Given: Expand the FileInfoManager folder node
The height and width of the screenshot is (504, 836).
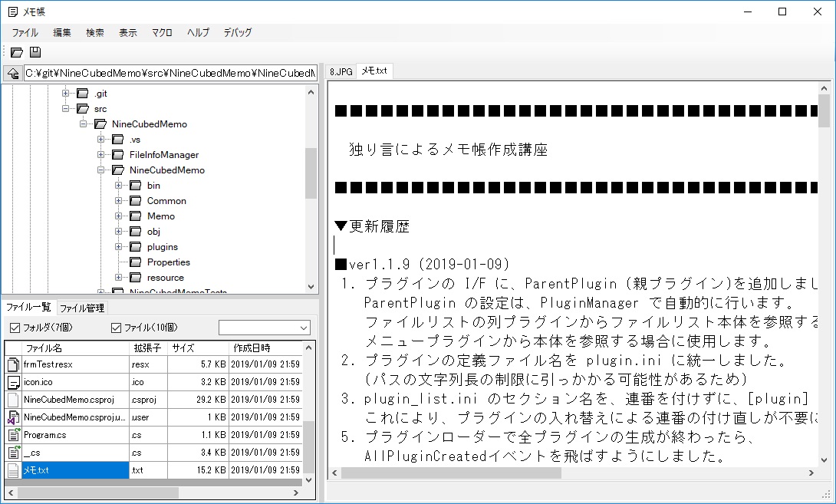Looking at the screenshot, I should (x=101, y=155).
